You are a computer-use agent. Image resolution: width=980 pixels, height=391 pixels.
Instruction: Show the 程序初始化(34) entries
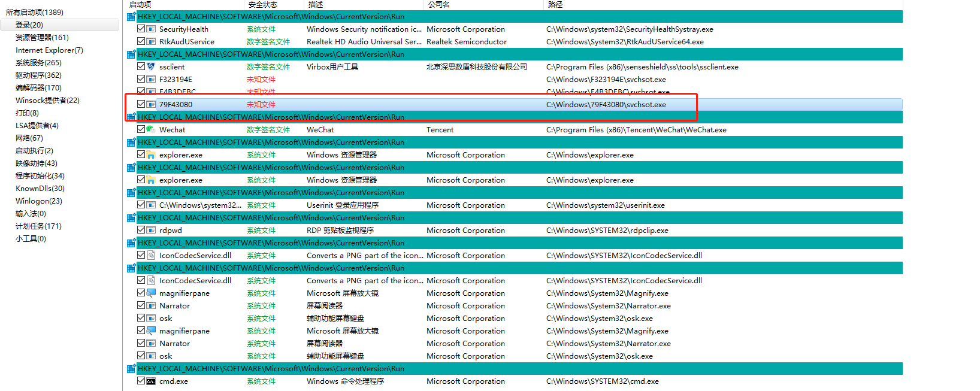tap(40, 175)
